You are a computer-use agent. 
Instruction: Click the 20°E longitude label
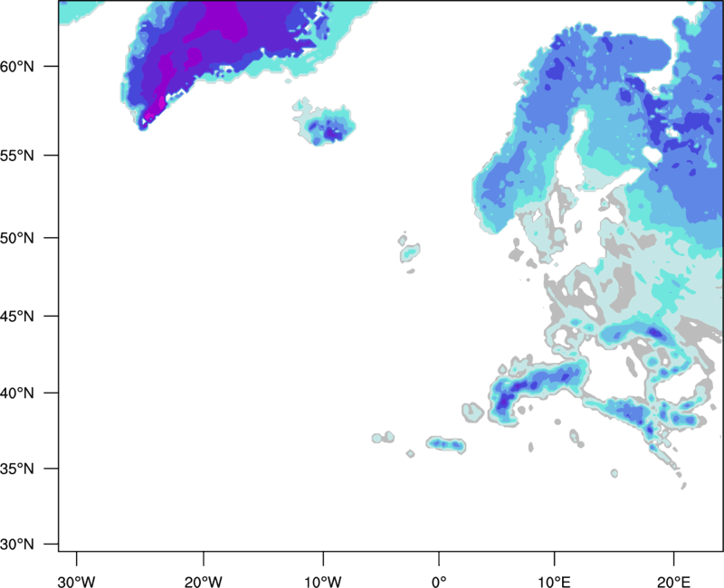[673, 582]
